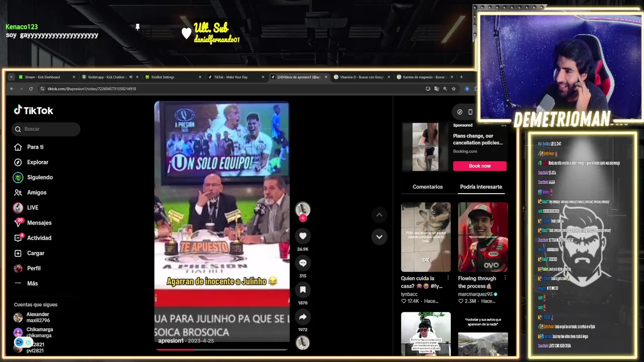Viewport: 644px width, 362px height.
Task: Open your Perfil page
Action: (34, 268)
